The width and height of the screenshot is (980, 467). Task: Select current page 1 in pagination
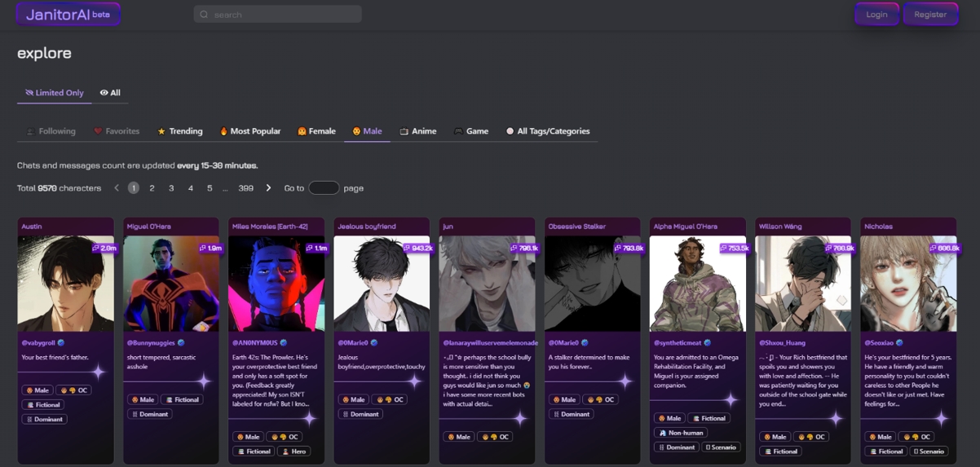click(x=133, y=188)
